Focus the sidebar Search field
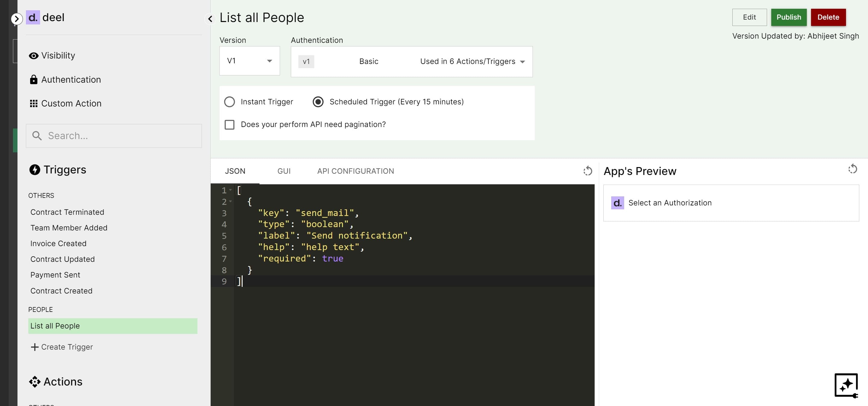Screen dimensions: 868x406 [x=114, y=136]
